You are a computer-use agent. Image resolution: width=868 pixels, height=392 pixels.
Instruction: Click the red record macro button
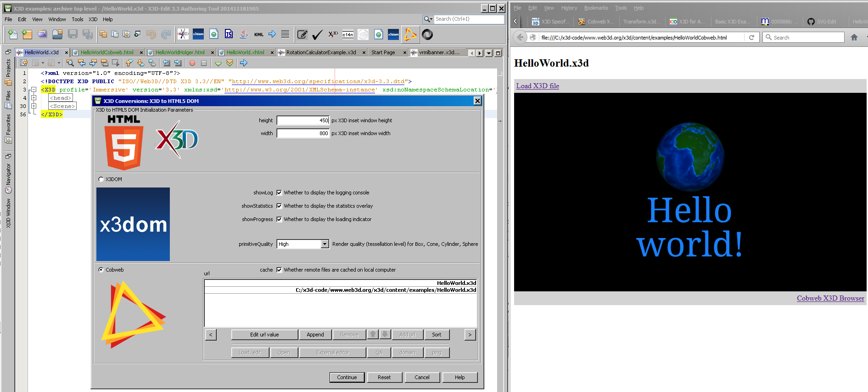pyautogui.click(x=192, y=63)
